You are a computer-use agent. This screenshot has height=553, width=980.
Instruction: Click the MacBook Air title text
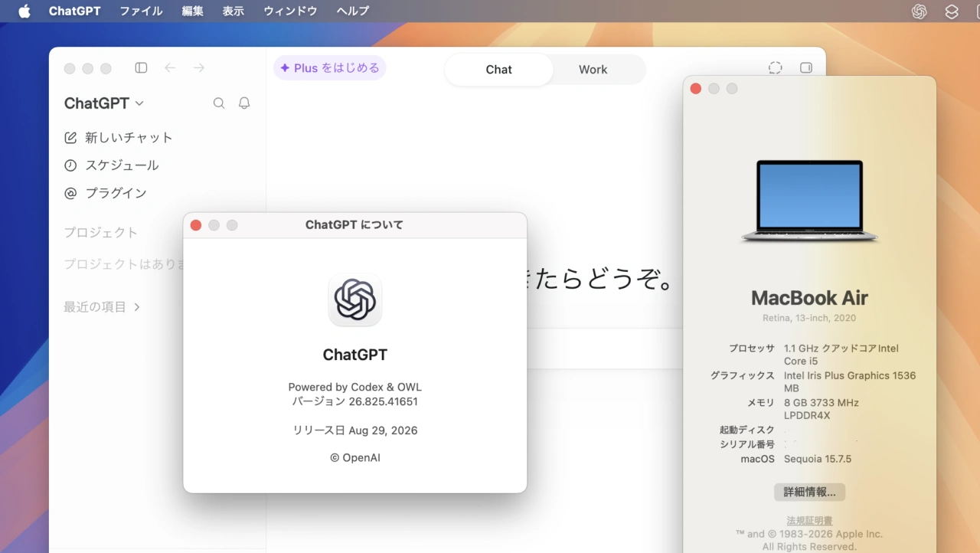pyautogui.click(x=809, y=298)
